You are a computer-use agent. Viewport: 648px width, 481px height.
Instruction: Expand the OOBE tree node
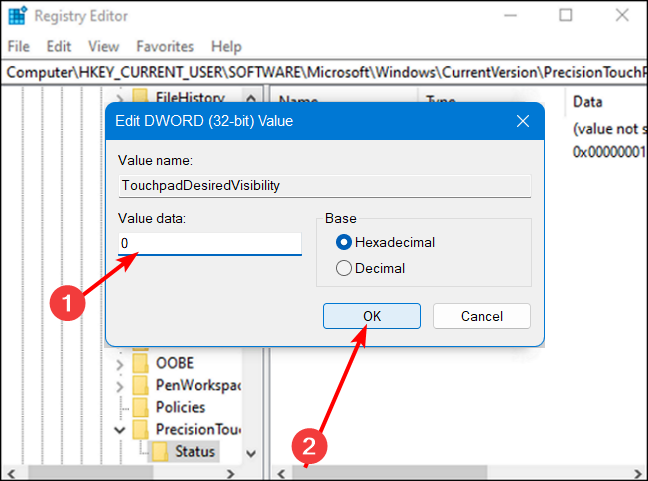tap(120, 363)
